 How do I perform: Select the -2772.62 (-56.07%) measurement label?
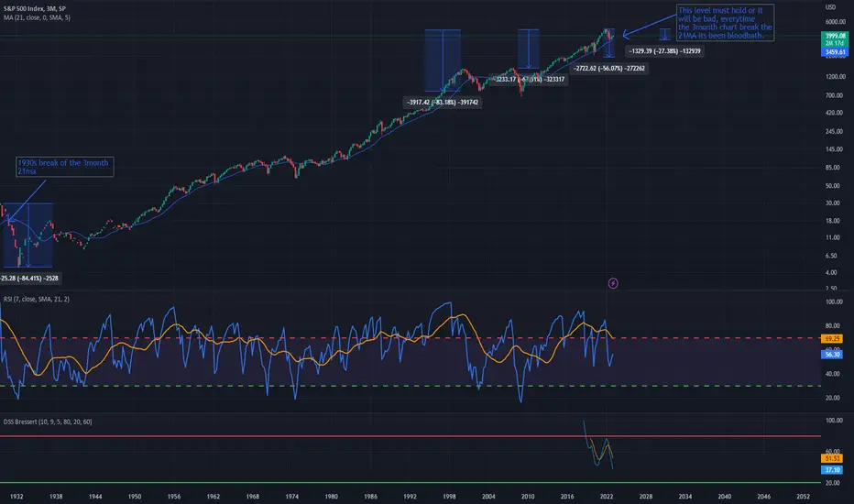coord(609,68)
